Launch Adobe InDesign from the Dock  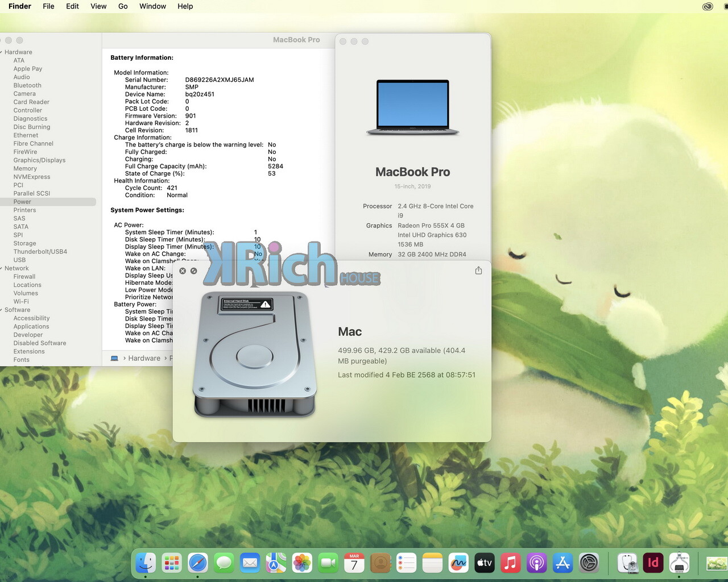653,563
